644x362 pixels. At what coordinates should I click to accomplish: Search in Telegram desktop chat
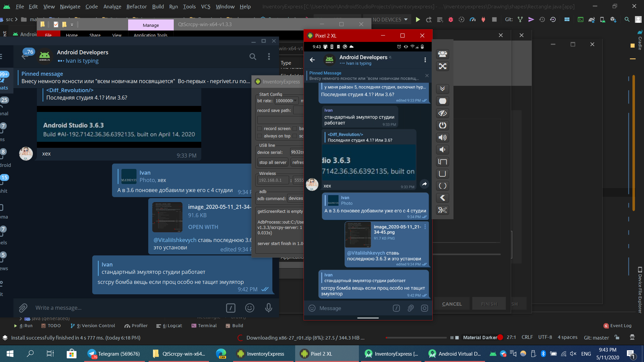(x=253, y=57)
